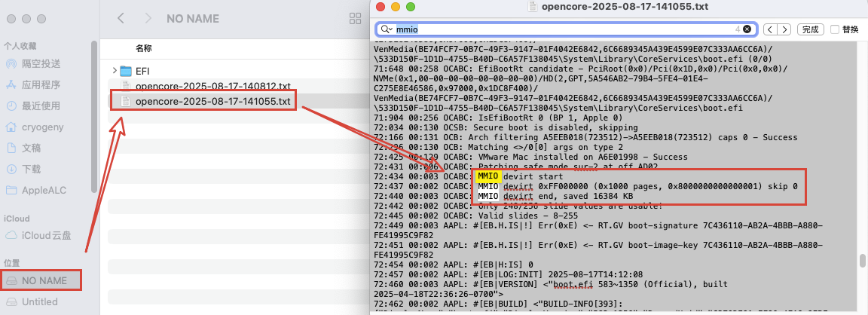
Task: Click the IsEfiBootRt 0 log line
Action: click(x=499, y=118)
